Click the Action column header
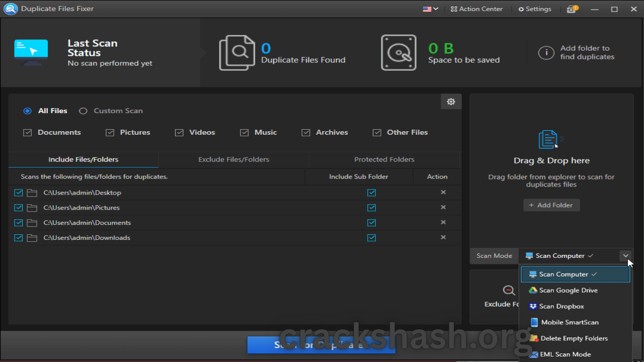 click(x=437, y=177)
